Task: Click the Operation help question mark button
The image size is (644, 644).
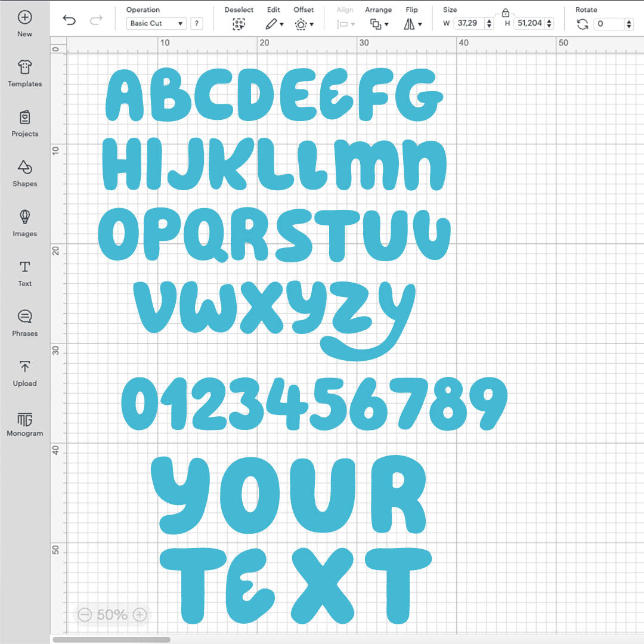Action: [197, 23]
